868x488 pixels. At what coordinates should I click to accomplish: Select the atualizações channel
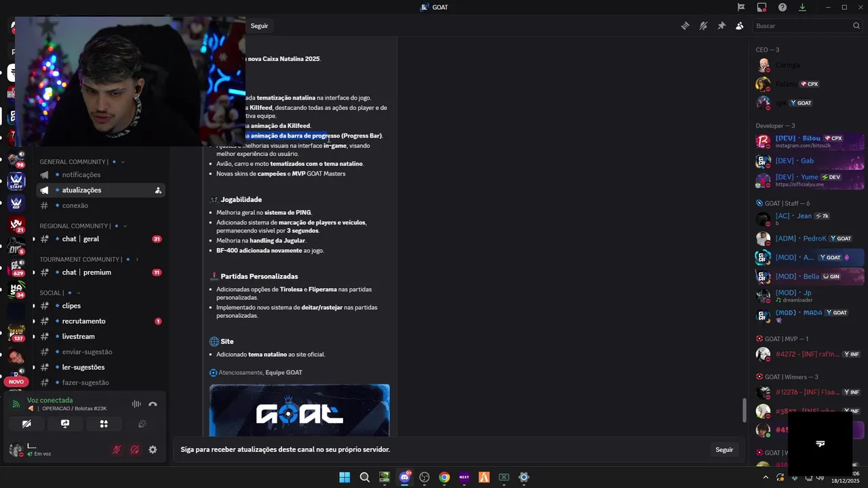point(101,190)
